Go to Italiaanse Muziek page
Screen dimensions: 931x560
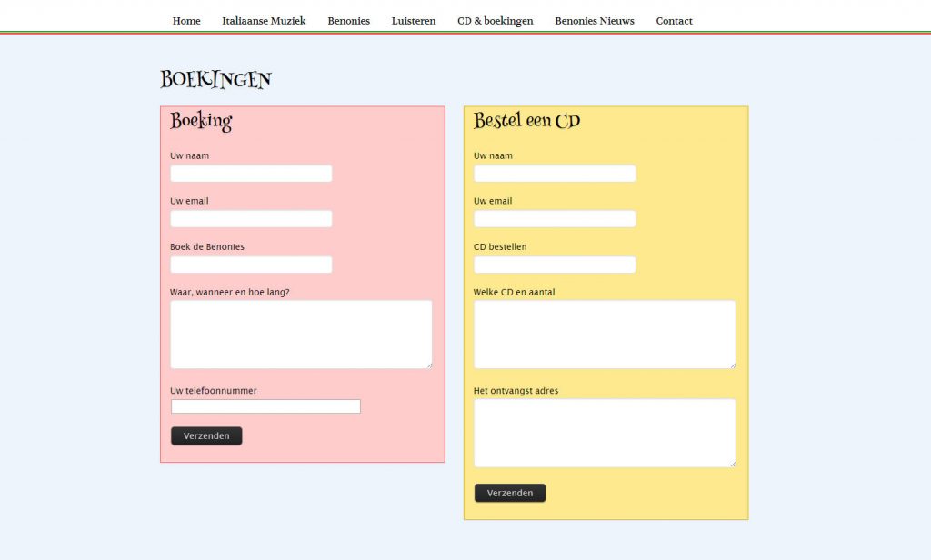[x=264, y=21]
